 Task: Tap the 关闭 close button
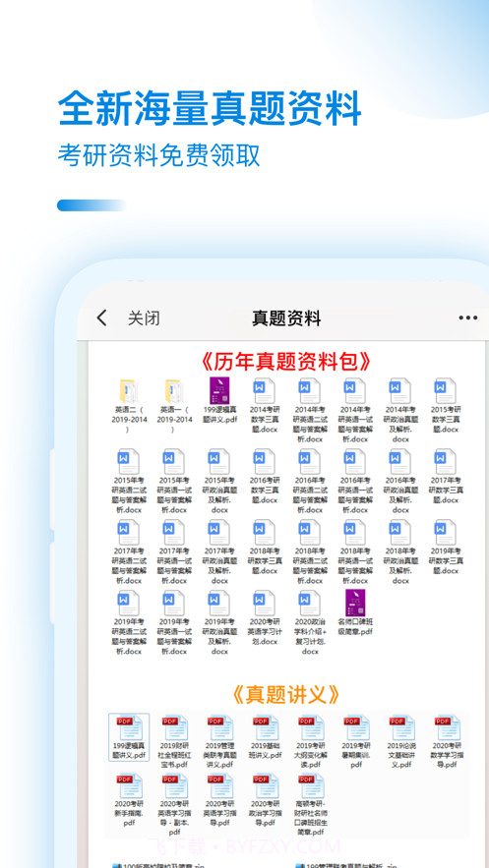coord(144,318)
